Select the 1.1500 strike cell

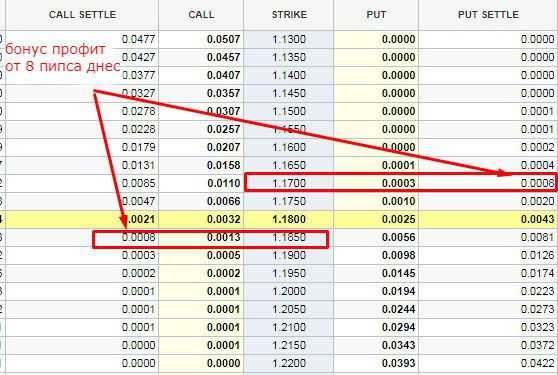[x=289, y=111]
